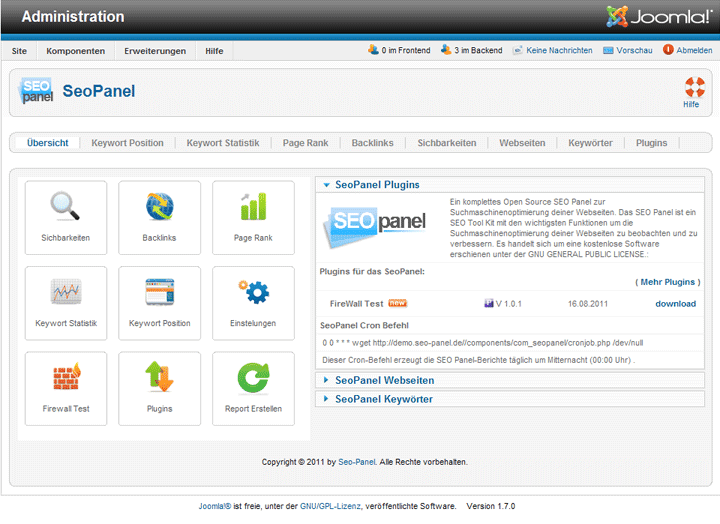Click the Joomla! logo
Screen dimensions: 720x524
658,17
